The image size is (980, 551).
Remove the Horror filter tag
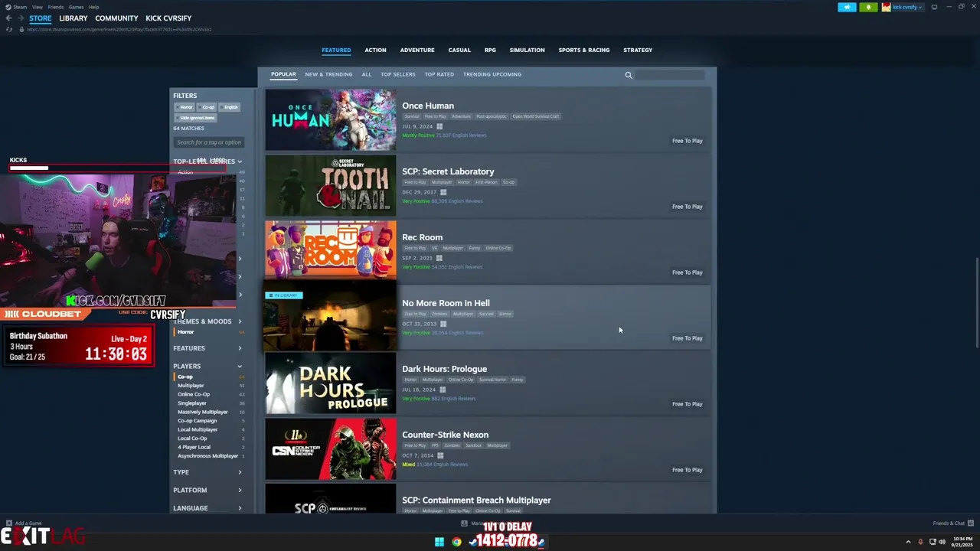coord(184,107)
